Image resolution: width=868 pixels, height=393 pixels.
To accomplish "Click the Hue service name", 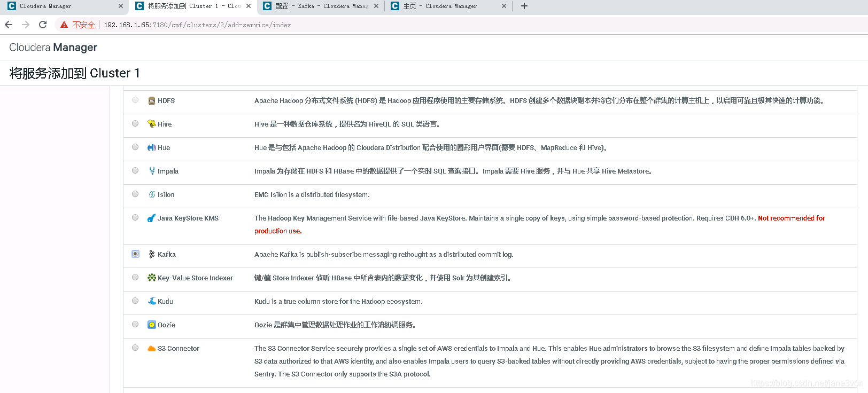I will (164, 147).
